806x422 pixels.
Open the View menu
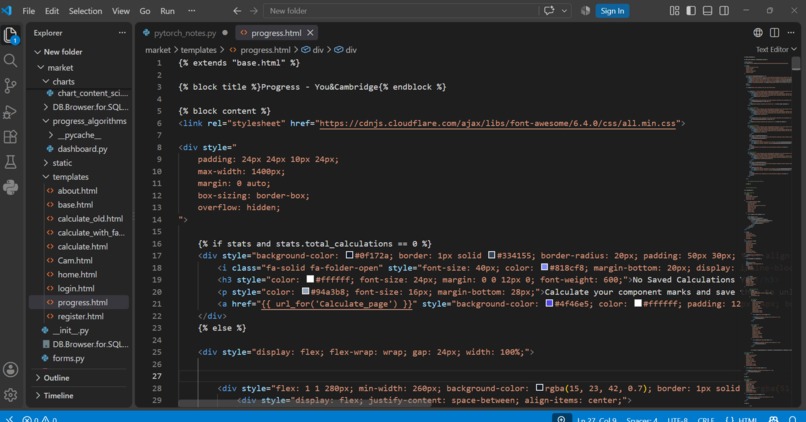tap(121, 11)
